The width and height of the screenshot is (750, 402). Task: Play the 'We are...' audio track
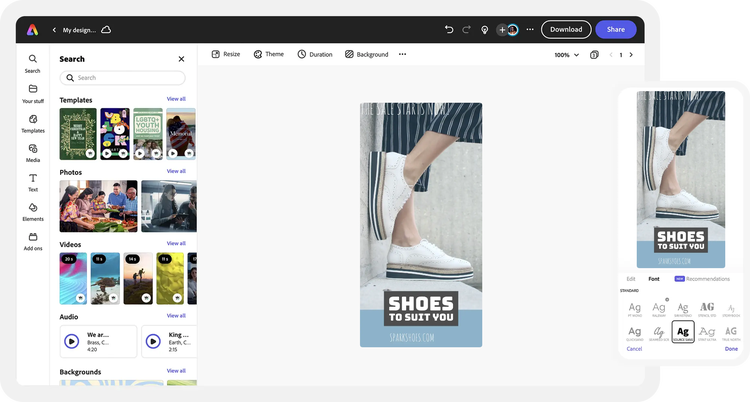pos(72,340)
